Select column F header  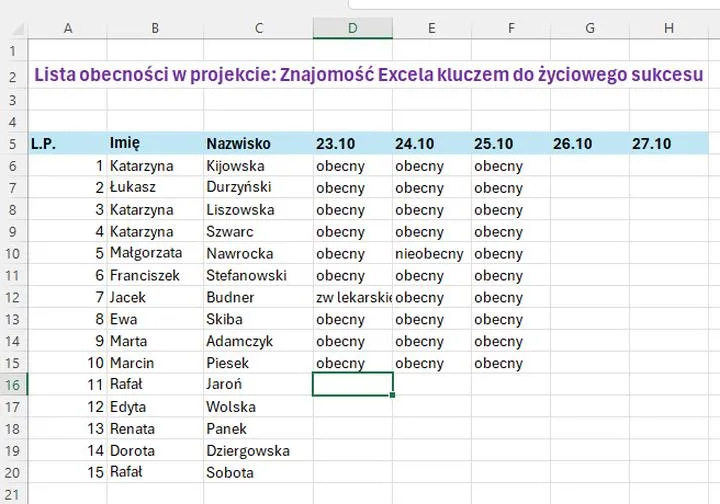(511, 28)
